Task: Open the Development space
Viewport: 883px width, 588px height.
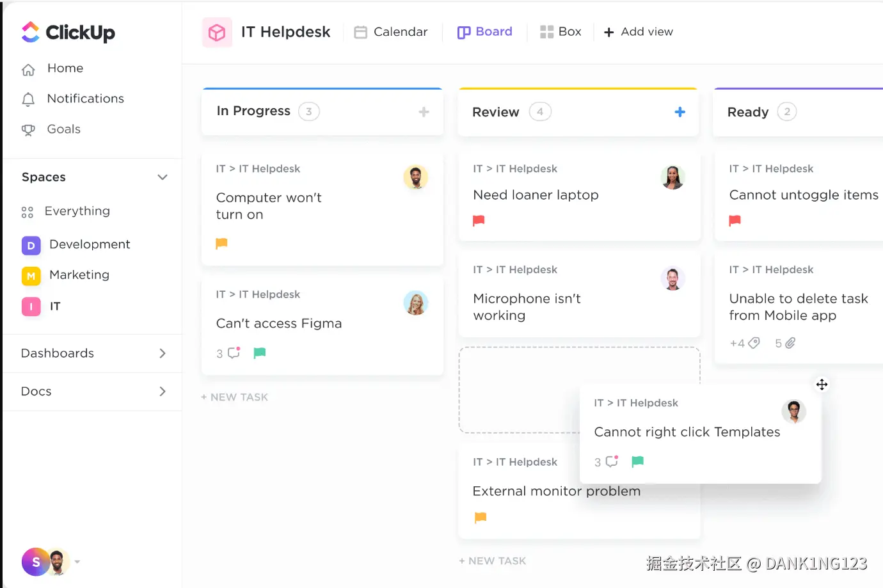Action: pyautogui.click(x=89, y=244)
